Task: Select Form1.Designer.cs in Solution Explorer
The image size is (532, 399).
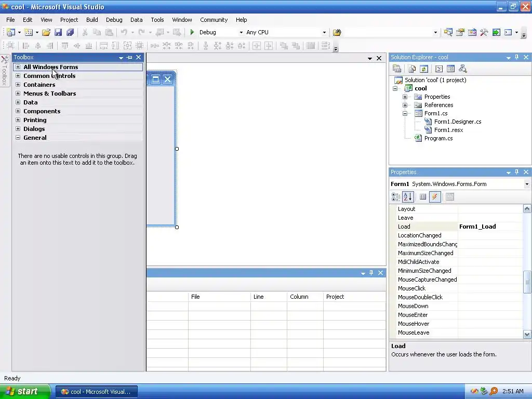Action: (x=457, y=122)
